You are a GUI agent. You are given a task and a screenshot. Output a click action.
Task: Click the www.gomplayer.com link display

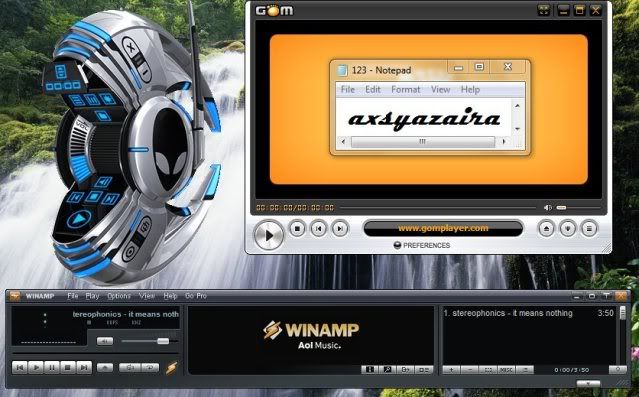coord(443,228)
